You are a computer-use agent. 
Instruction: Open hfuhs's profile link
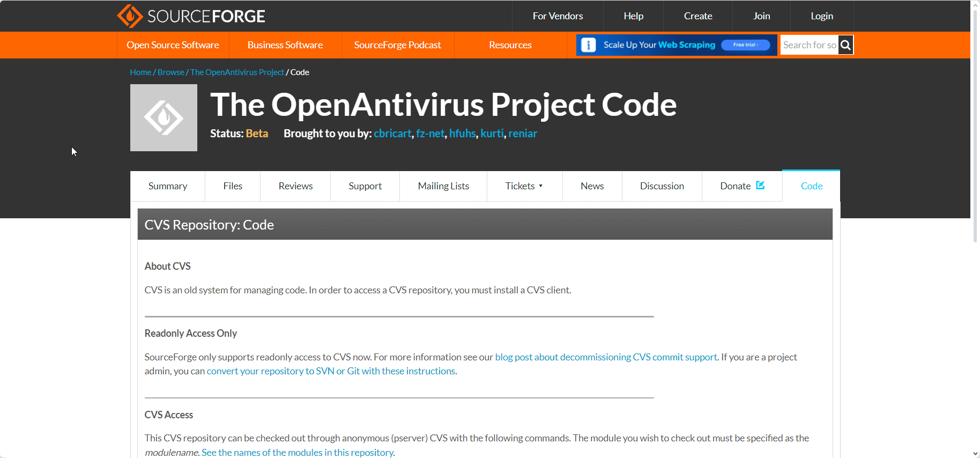point(462,134)
